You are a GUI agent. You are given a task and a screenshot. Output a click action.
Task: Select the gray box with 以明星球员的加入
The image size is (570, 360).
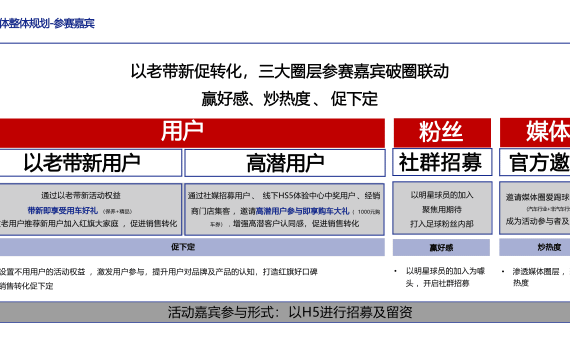(442, 208)
